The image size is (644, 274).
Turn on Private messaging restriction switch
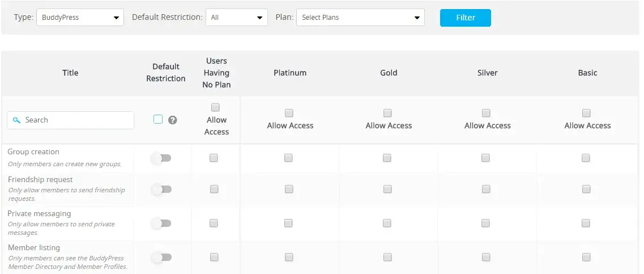[x=161, y=224]
